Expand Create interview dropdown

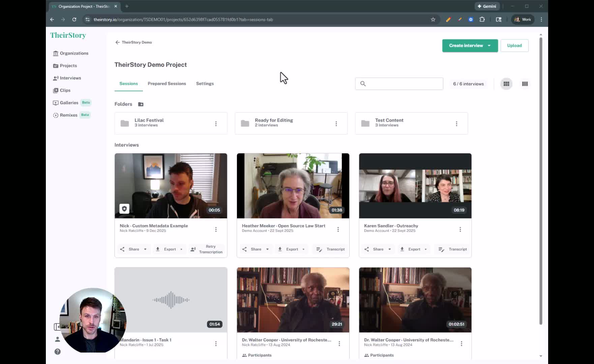[489, 45]
